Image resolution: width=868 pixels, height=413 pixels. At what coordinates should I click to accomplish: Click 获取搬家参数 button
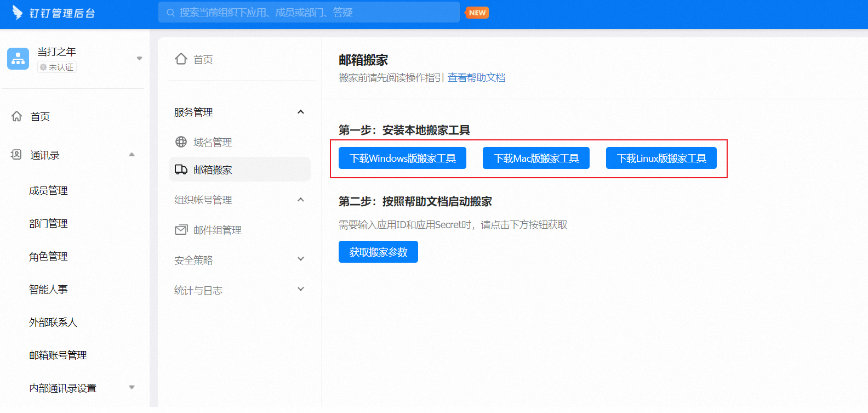click(x=378, y=252)
